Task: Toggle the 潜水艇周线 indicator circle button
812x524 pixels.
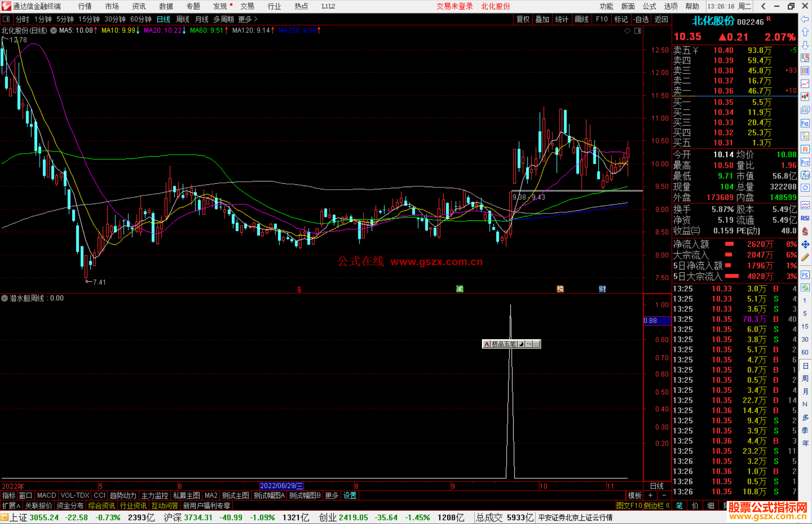Action: [5, 298]
